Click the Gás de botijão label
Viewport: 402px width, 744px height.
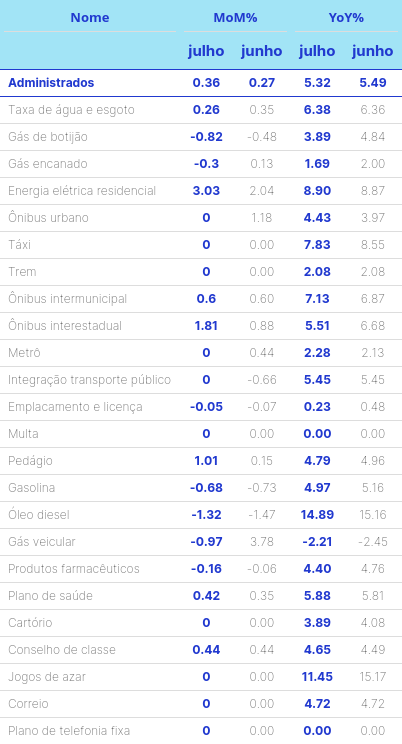[x=48, y=137]
